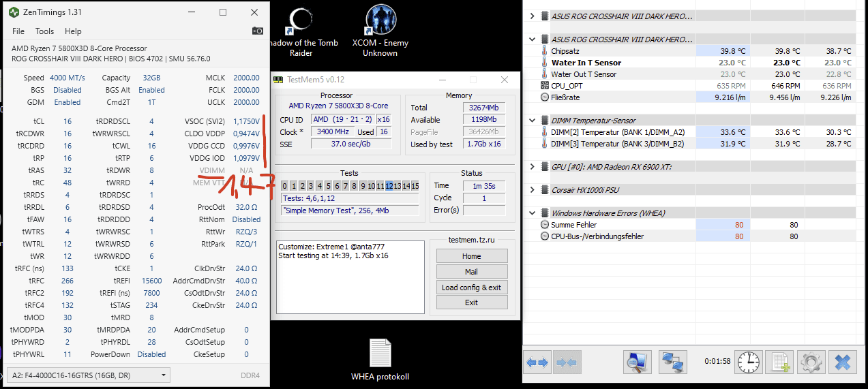Take a ZenTimings screenshot with the camera icon
868x389 pixels.
tap(257, 31)
